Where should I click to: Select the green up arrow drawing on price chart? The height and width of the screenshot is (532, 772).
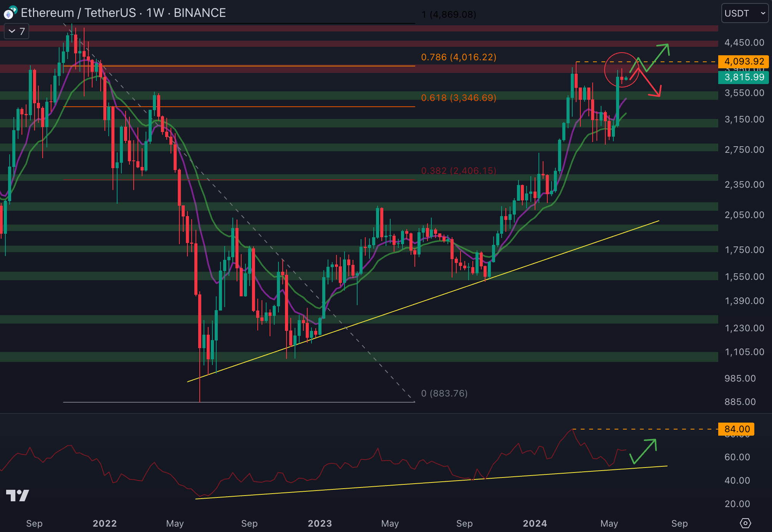coord(659,57)
